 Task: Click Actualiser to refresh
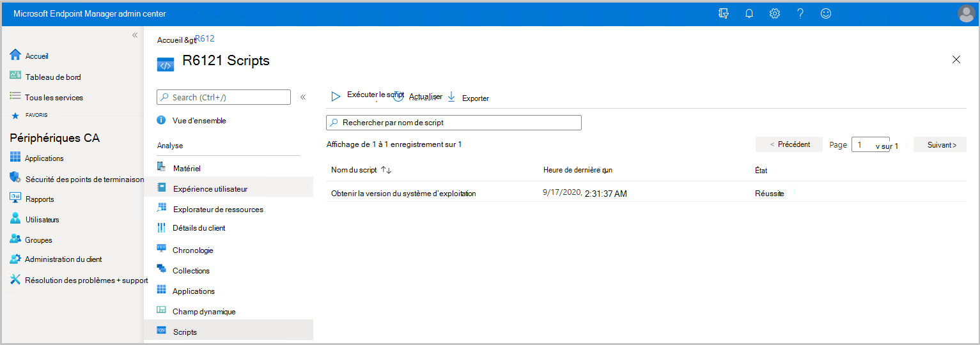tap(419, 96)
